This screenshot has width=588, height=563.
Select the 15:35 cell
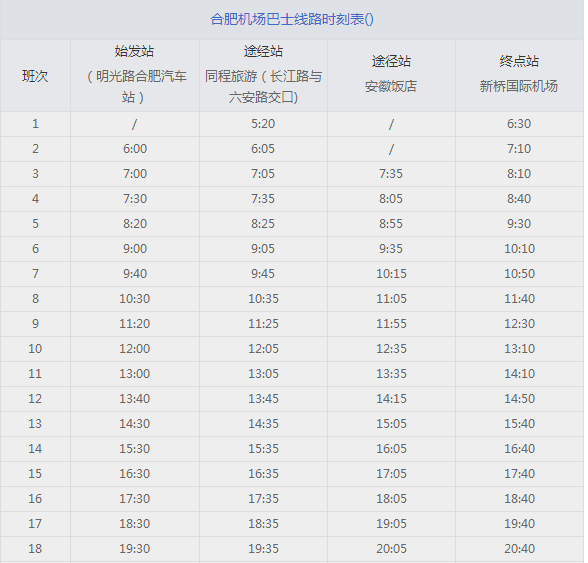[x=263, y=449]
